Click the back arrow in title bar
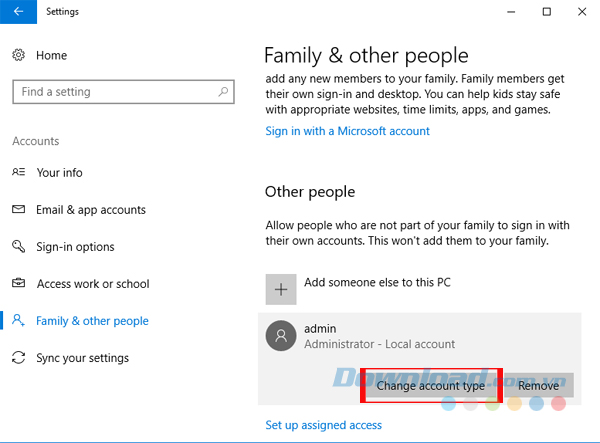Viewport: 600px width, 443px height. pos(18,12)
